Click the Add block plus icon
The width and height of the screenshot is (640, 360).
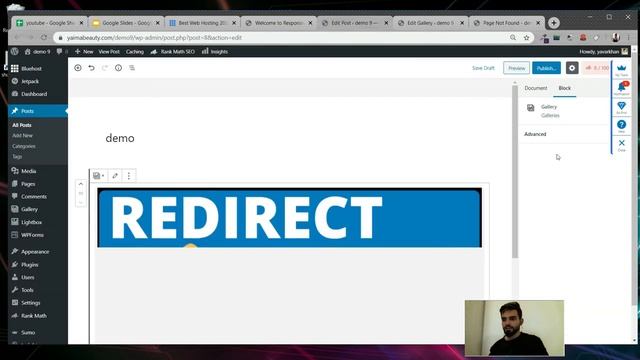(x=78, y=68)
